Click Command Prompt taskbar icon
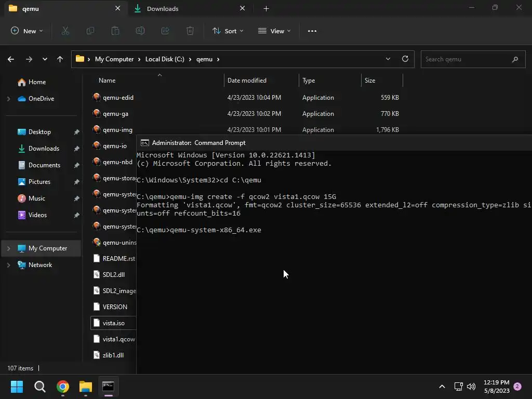Image resolution: width=532 pixels, height=399 pixels. point(108,386)
